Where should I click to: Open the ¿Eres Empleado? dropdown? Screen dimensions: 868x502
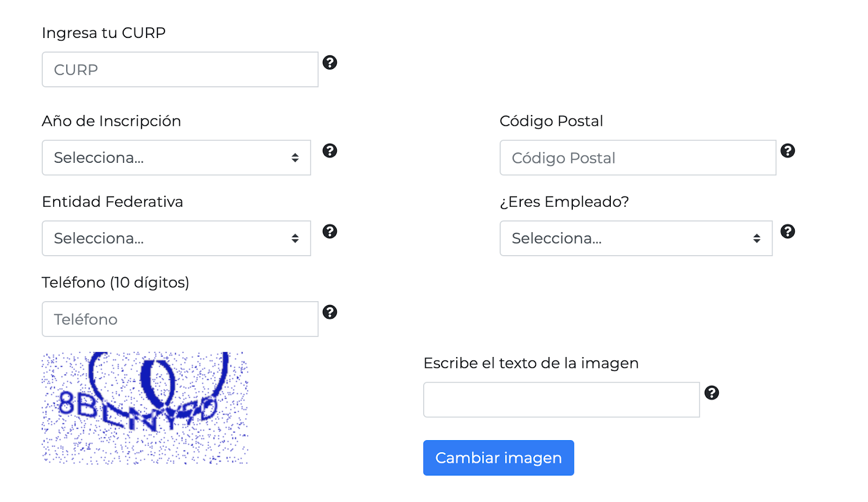pos(636,238)
